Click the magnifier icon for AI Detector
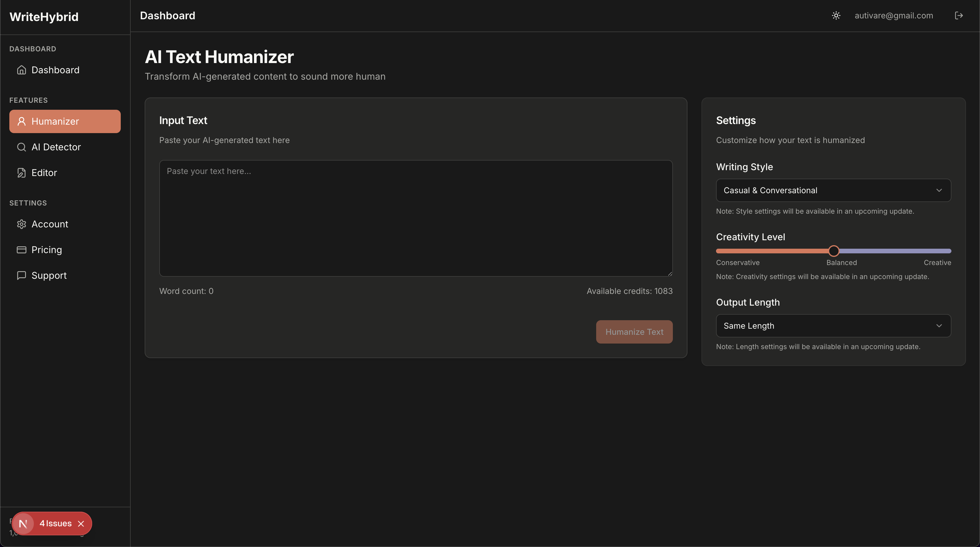Image resolution: width=980 pixels, height=547 pixels. coord(22,147)
